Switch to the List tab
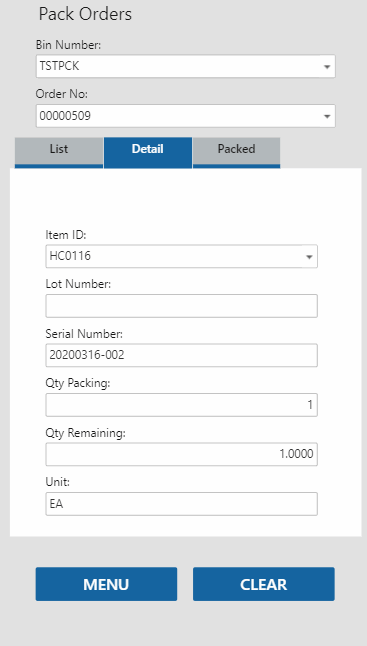The height and width of the screenshot is (646, 367). [59, 152]
